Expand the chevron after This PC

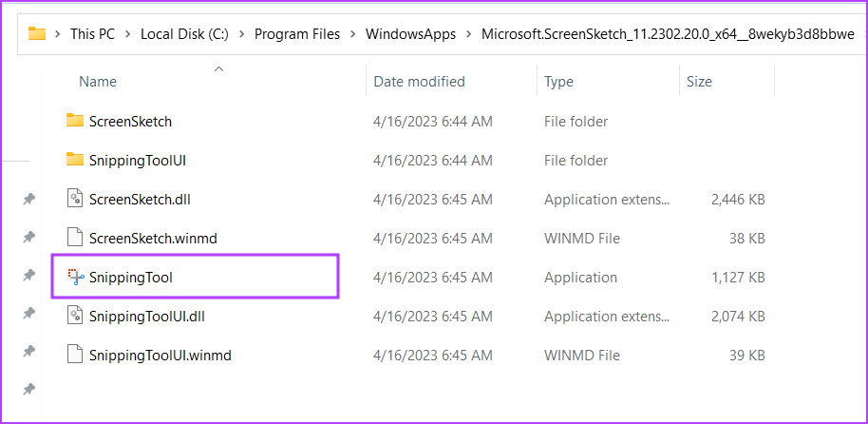point(128,34)
